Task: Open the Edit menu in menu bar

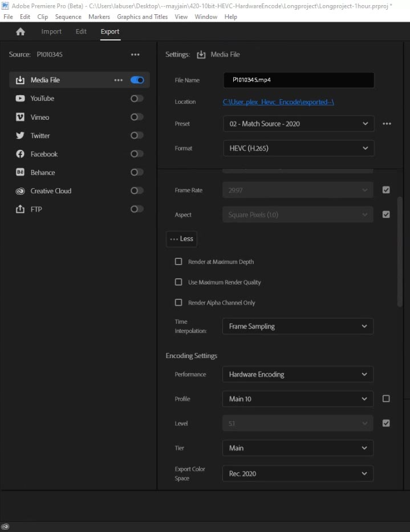Action: [x=25, y=17]
